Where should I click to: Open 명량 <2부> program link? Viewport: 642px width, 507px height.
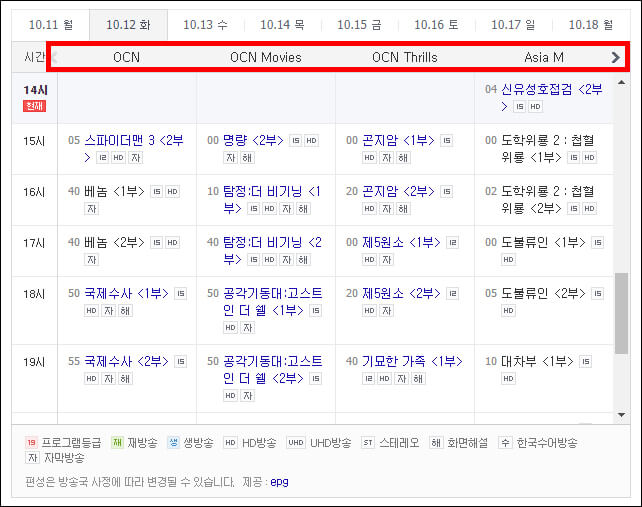[253, 140]
